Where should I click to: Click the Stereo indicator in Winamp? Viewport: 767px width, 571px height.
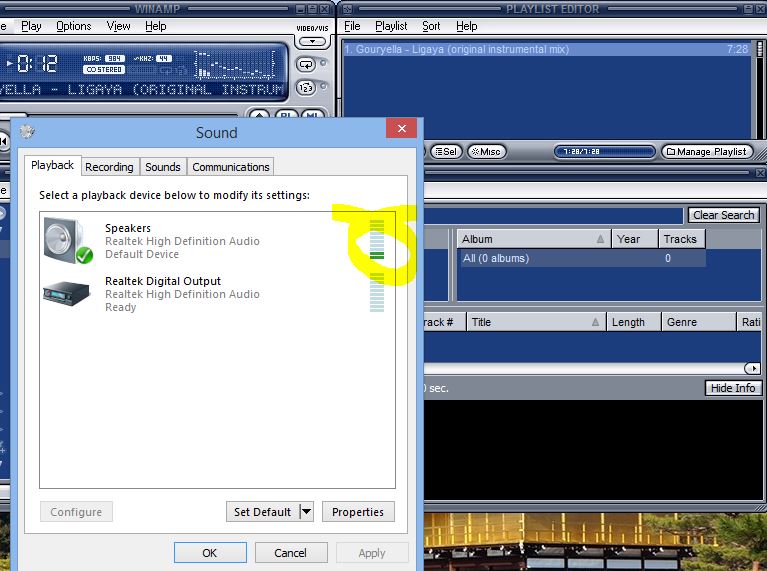[x=104, y=69]
